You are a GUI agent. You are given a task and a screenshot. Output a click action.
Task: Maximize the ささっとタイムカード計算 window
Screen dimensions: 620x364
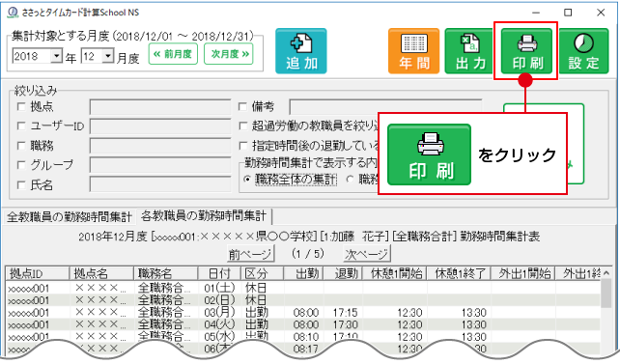[568, 13]
